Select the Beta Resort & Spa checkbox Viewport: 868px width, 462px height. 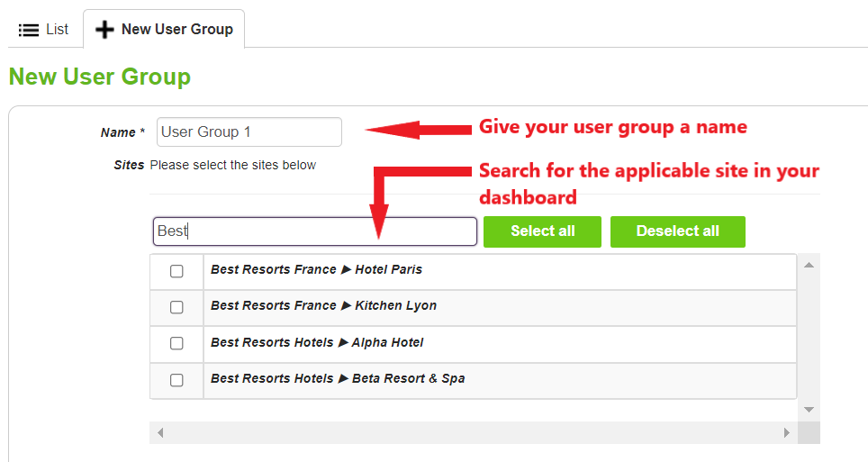click(x=176, y=380)
